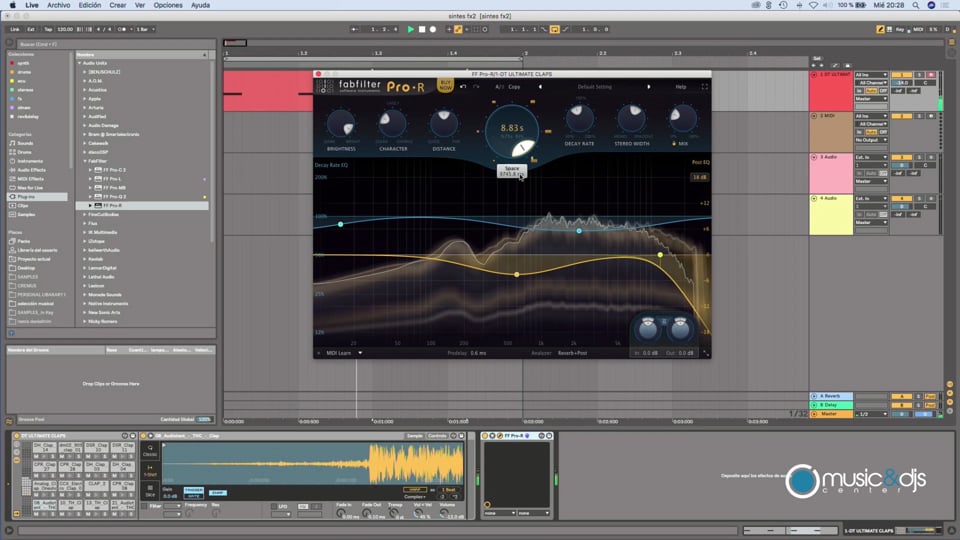
Task: Click the Mix knob in Pro-R
Action: (x=683, y=119)
